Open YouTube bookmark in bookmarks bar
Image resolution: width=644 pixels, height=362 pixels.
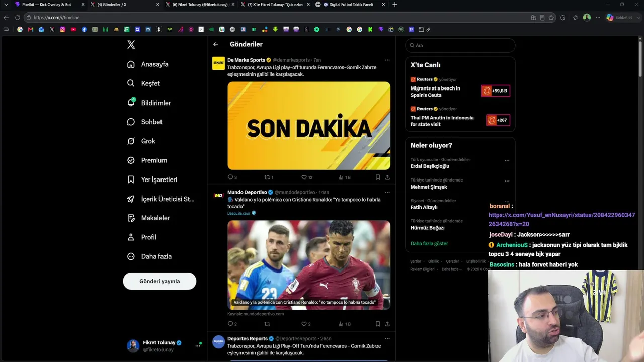73,29
